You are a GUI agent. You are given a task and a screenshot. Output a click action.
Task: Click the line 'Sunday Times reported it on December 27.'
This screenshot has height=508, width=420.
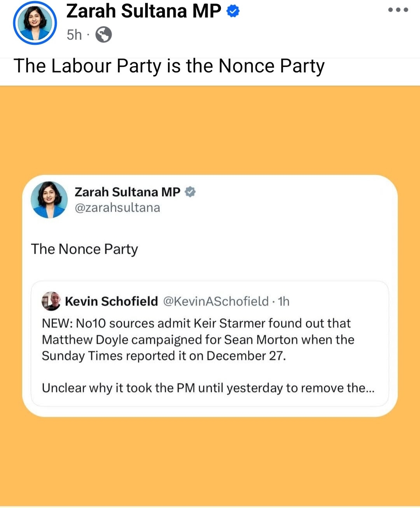(x=164, y=356)
